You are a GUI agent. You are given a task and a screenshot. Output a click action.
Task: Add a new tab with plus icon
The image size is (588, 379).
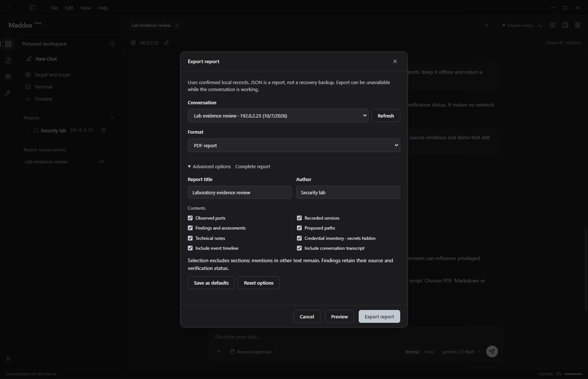487,25
